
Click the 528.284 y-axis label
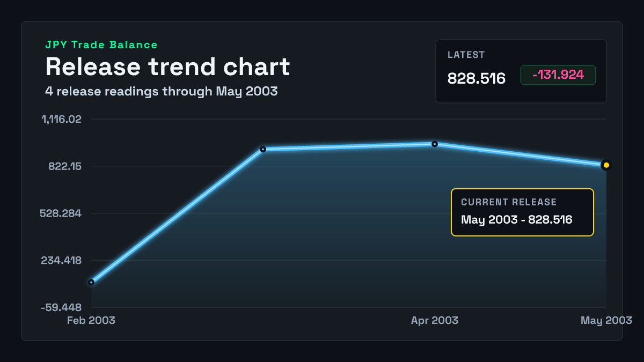(x=62, y=213)
